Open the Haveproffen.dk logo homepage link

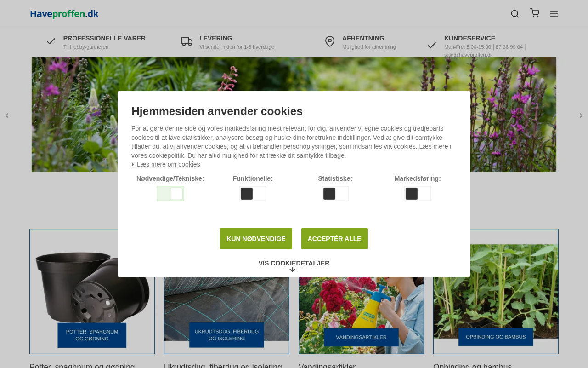click(x=64, y=14)
